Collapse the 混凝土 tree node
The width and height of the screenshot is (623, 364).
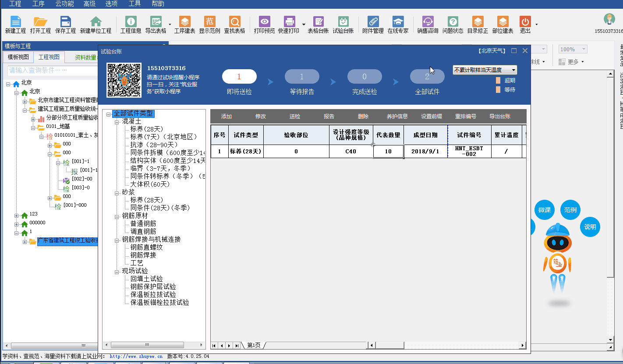[117, 121]
